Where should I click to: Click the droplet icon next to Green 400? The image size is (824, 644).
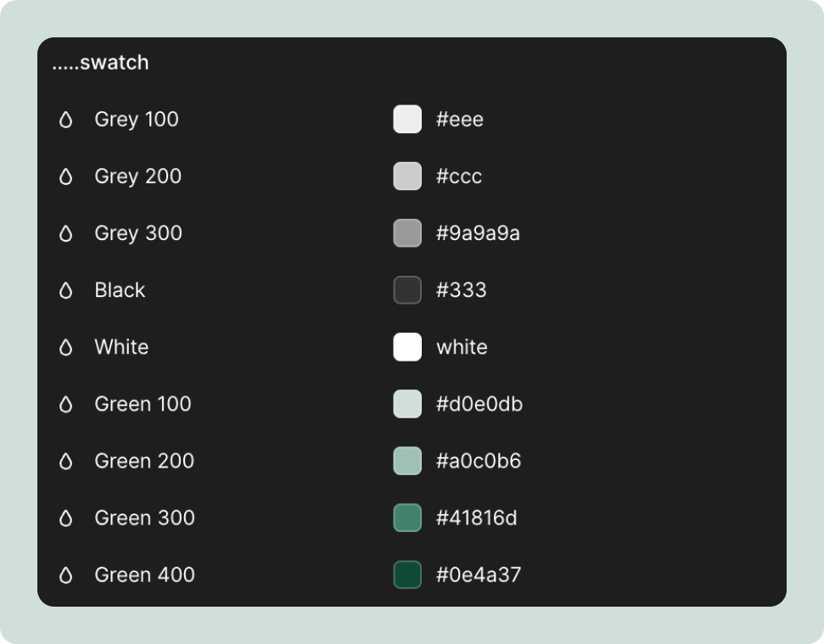pos(68,574)
